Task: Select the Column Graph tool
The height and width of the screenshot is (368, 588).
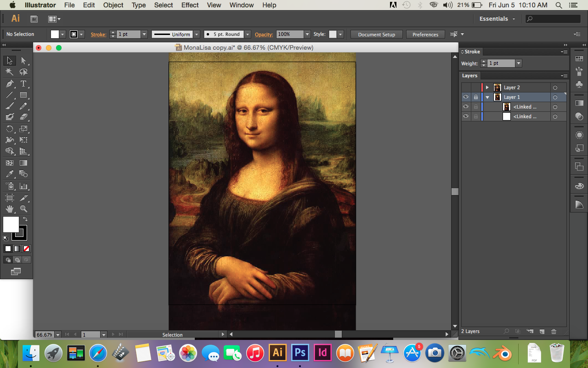Action: click(x=23, y=186)
